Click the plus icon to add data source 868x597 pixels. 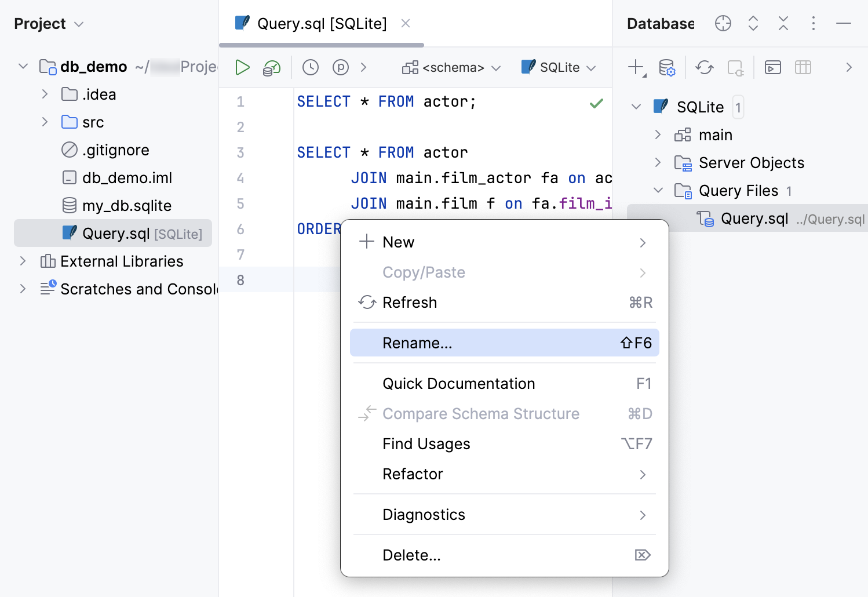(x=634, y=67)
